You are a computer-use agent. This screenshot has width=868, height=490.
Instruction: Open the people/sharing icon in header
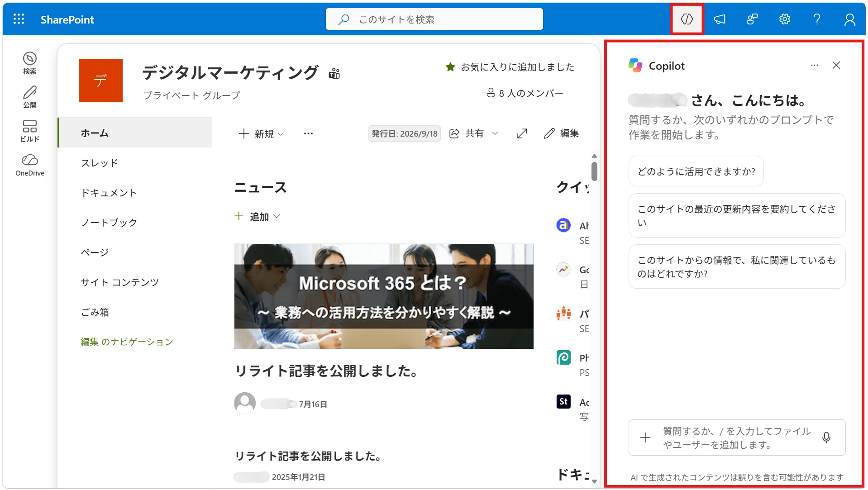coord(752,19)
